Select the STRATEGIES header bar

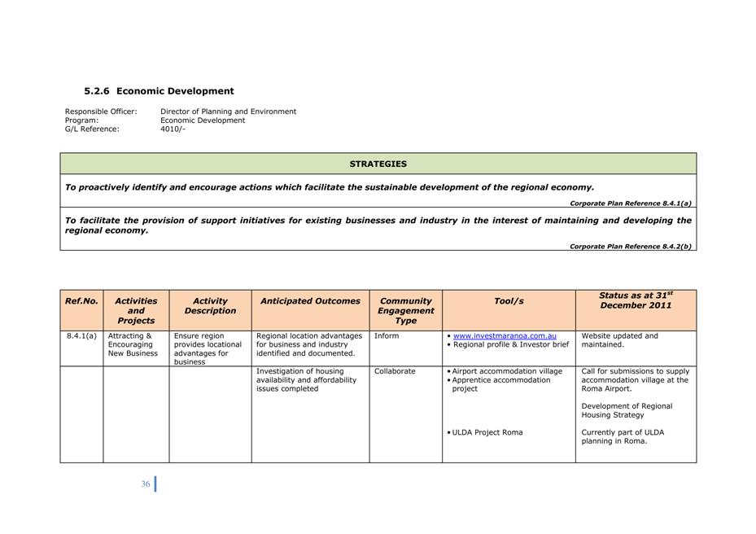[378, 164]
